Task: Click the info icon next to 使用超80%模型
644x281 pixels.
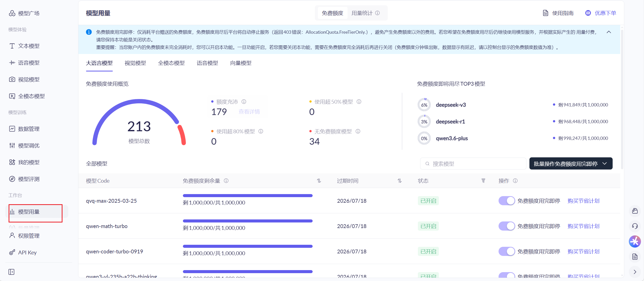Action: [x=261, y=131]
